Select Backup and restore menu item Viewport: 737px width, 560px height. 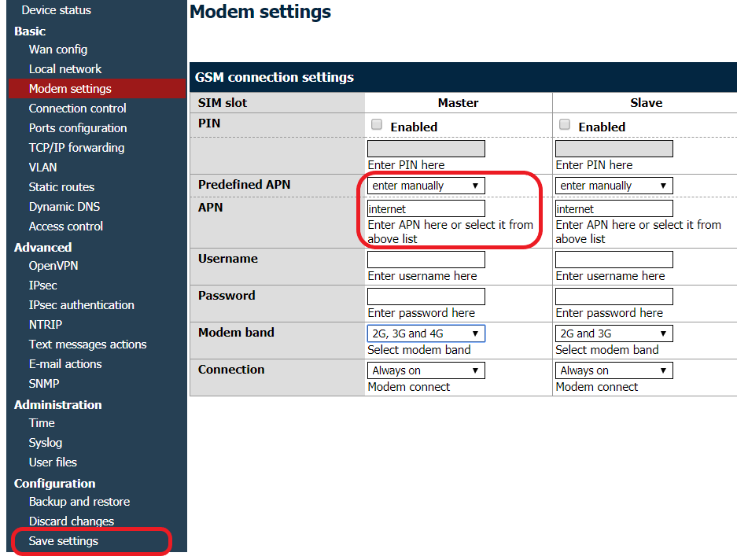(79, 502)
